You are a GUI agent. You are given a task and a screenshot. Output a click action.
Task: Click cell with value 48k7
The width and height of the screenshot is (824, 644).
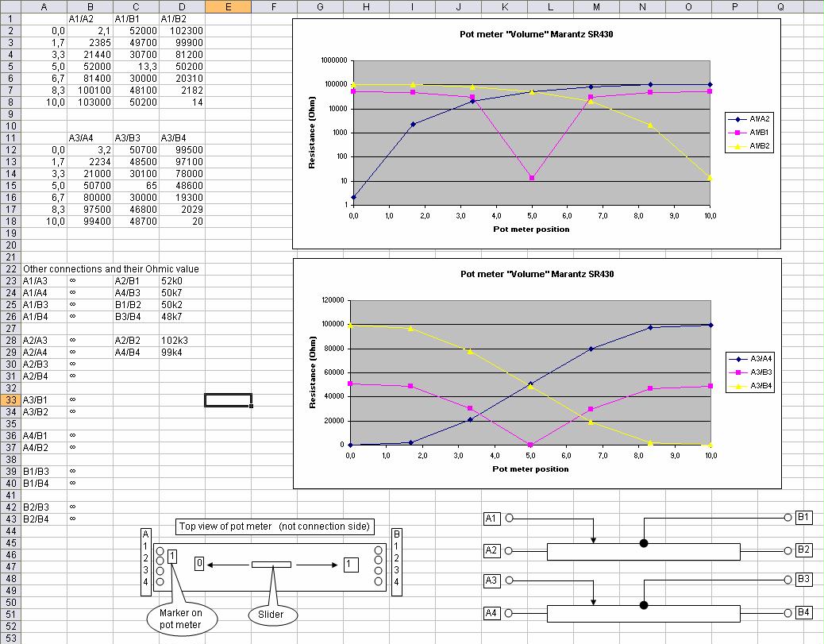tap(182, 317)
